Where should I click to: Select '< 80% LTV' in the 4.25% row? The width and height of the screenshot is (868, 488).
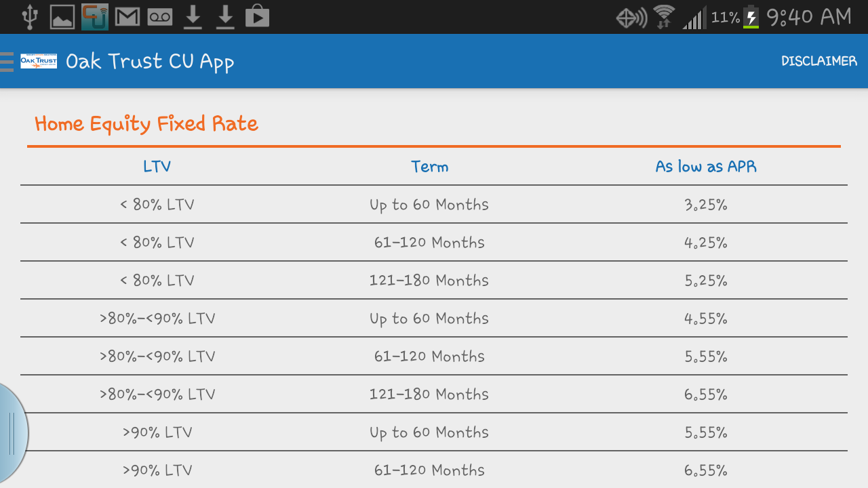point(157,243)
